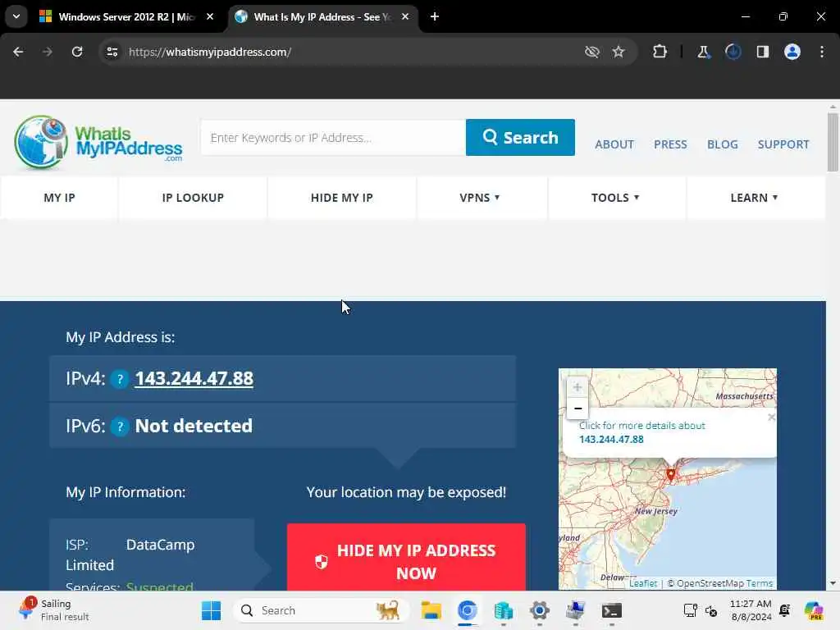
Task: Go back to previous page
Action: pos(18,52)
